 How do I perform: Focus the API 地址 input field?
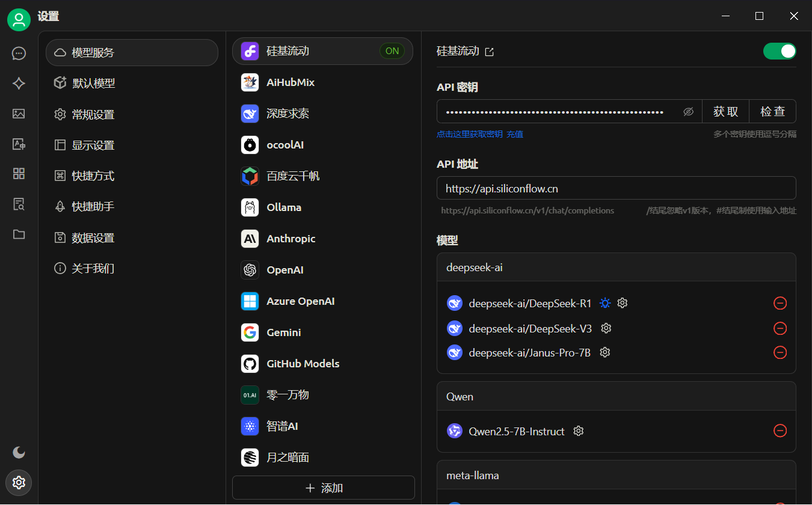tap(617, 188)
